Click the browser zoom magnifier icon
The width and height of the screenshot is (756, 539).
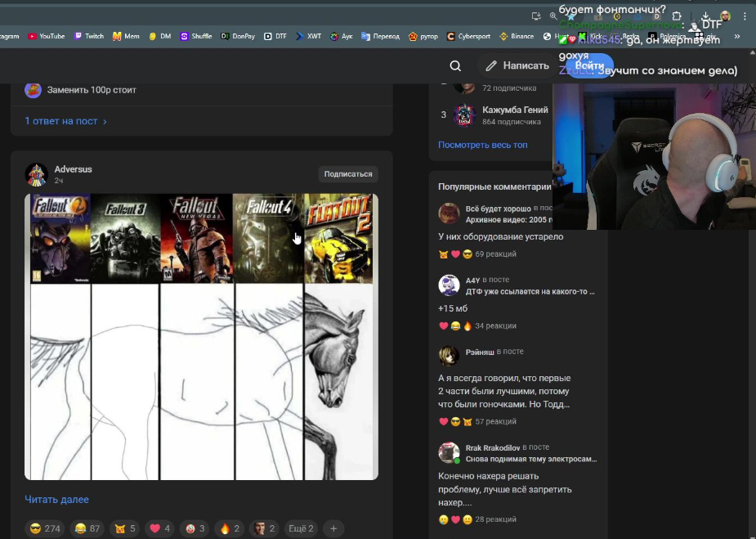(x=553, y=16)
